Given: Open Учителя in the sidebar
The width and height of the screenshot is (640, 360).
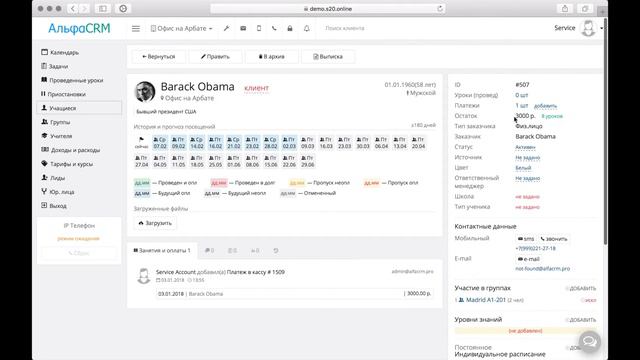Looking at the screenshot, I should click(57, 136).
